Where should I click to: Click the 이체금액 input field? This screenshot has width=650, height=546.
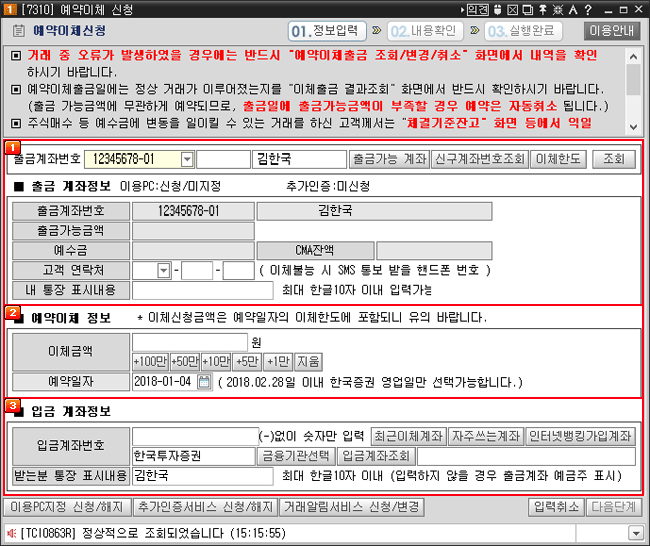coord(189,342)
